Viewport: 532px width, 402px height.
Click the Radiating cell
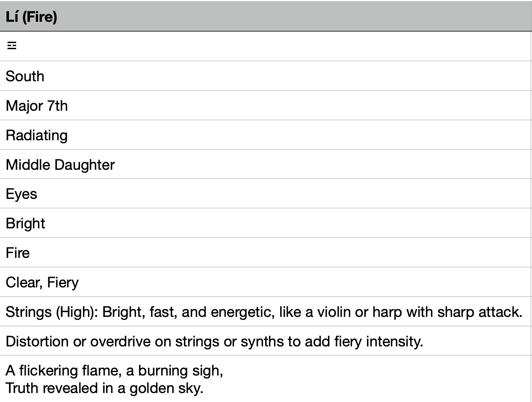tap(37, 135)
